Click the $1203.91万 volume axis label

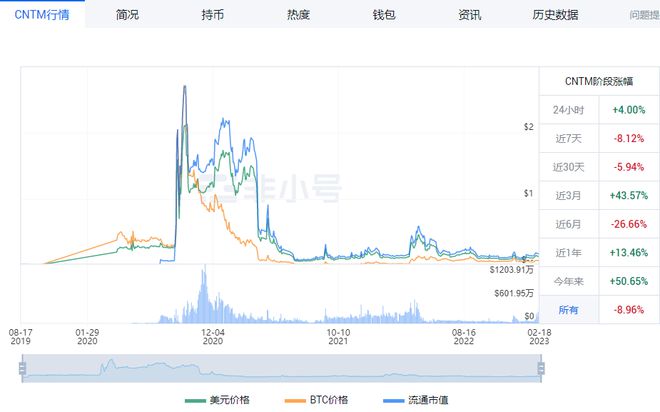click(x=512, y=270)
